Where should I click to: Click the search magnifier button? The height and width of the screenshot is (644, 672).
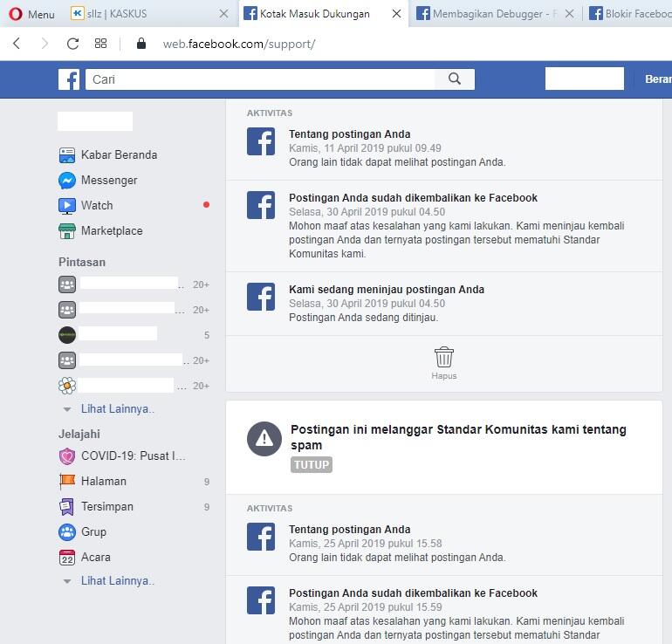[x=455, y=79]
